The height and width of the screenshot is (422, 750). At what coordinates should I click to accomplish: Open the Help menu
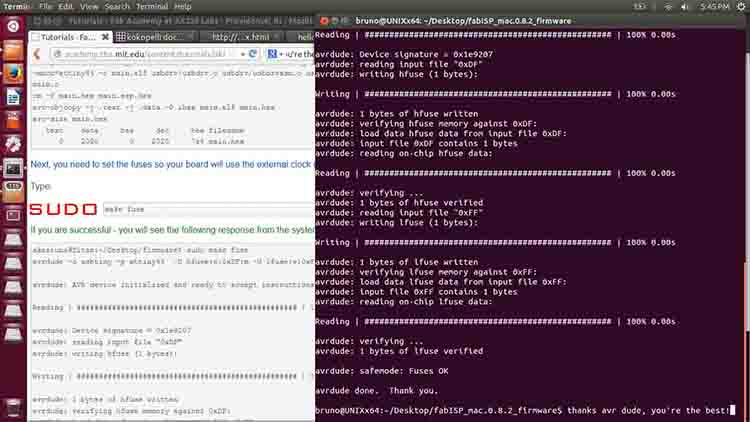183,7
